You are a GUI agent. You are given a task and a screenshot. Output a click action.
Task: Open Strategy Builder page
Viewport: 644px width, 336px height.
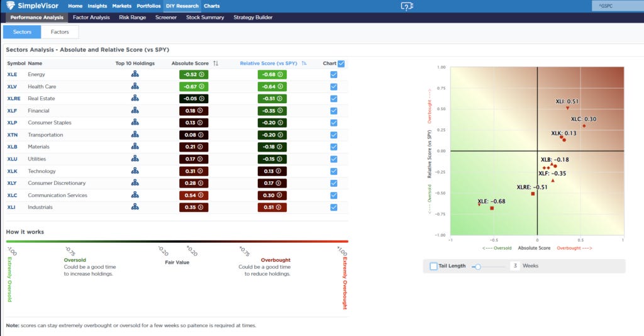coord(253,17)
